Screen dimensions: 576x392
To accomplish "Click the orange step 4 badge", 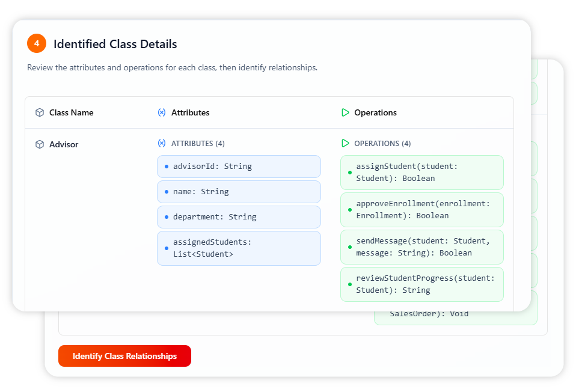I will pos(37,43).
